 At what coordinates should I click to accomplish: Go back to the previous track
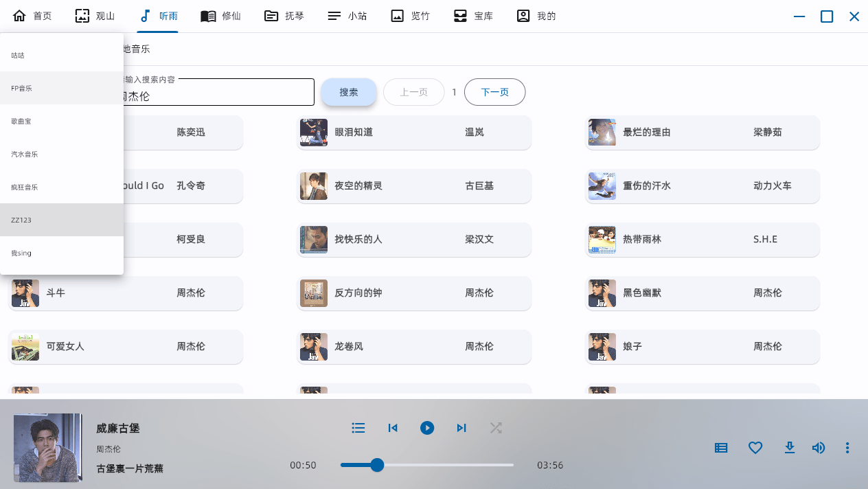pos(393,427)
